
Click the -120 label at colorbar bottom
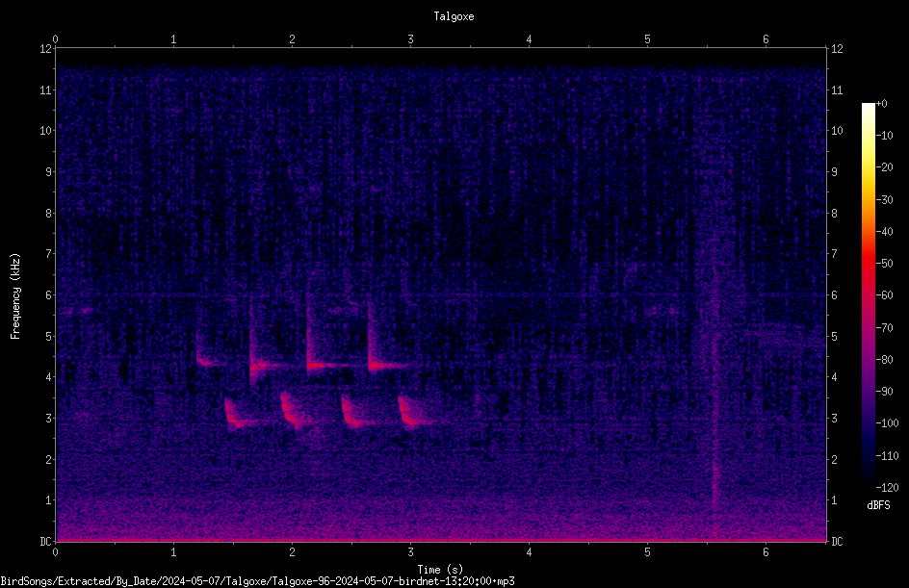[887, 488]
